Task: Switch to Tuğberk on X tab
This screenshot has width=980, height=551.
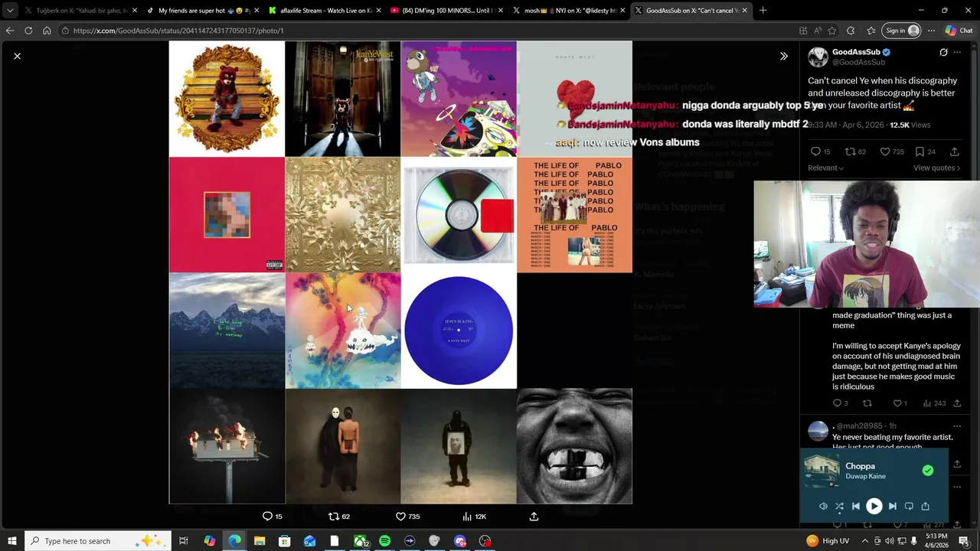Action: tap(80, 11)
